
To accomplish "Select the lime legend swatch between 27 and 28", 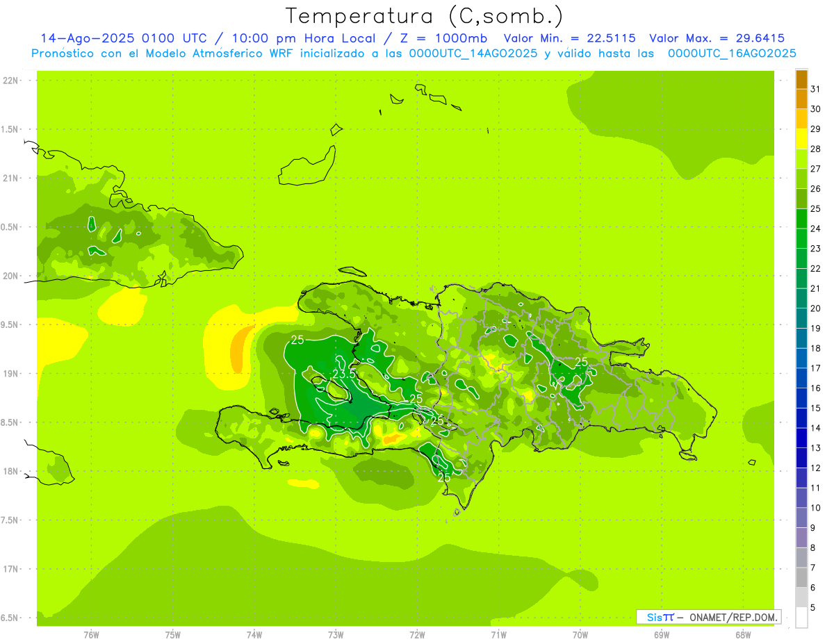I will 801,159.
